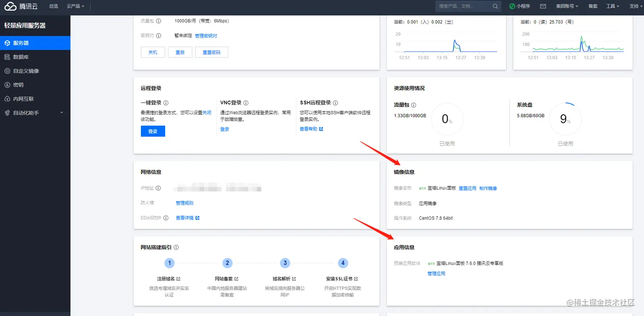The height and width of the screenshot is (316, 644).
Task: Open 查看详情 DDoS details link
Action: point(187,218)
